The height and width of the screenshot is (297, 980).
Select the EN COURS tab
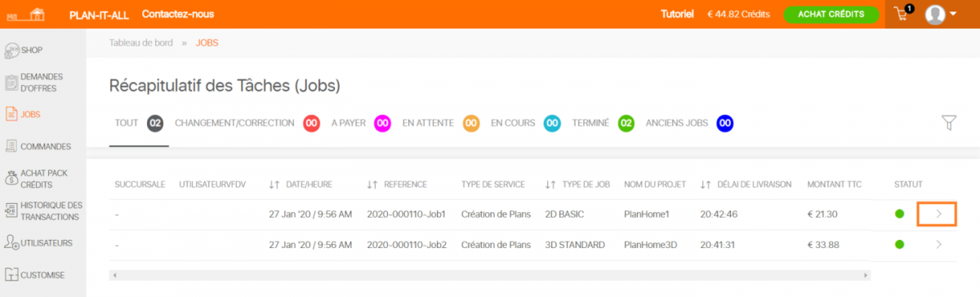point(525,123)
